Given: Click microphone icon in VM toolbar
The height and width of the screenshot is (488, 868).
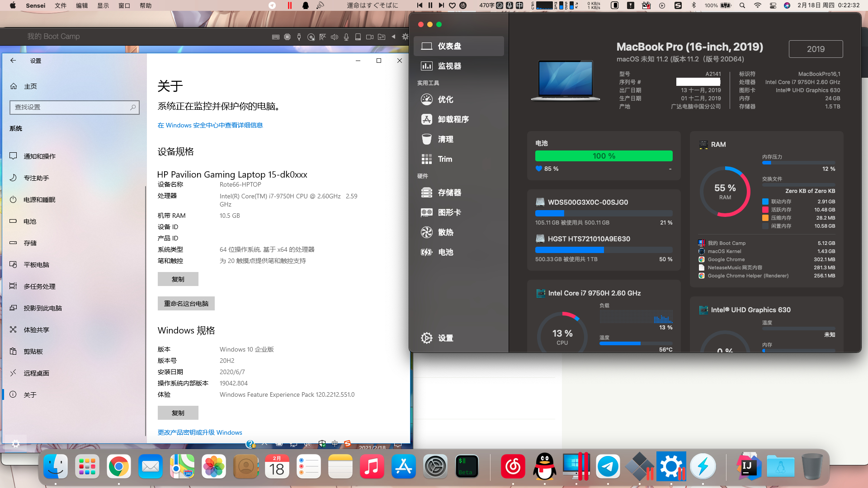Looking at the screenshot, I should coord(346,37).
